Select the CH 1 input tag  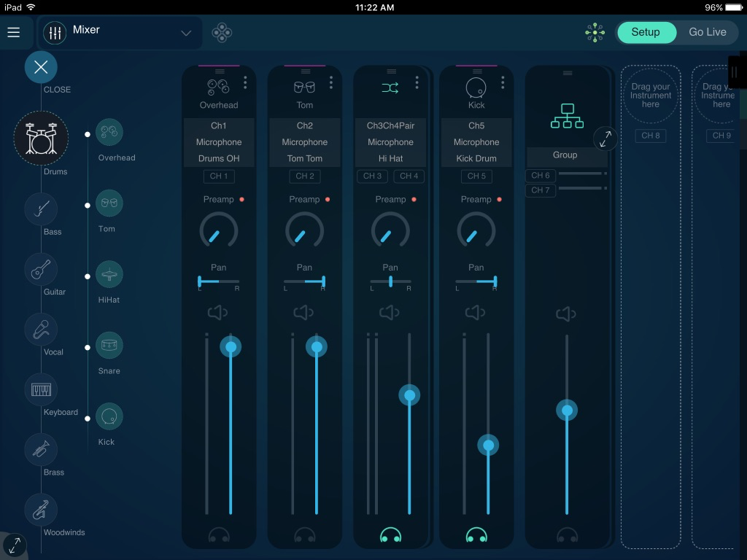coord(219,176)
